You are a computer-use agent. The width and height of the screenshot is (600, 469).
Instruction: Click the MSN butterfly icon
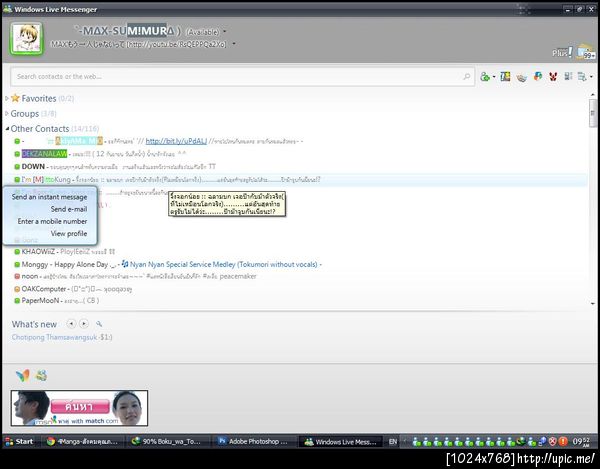[23, 376]
